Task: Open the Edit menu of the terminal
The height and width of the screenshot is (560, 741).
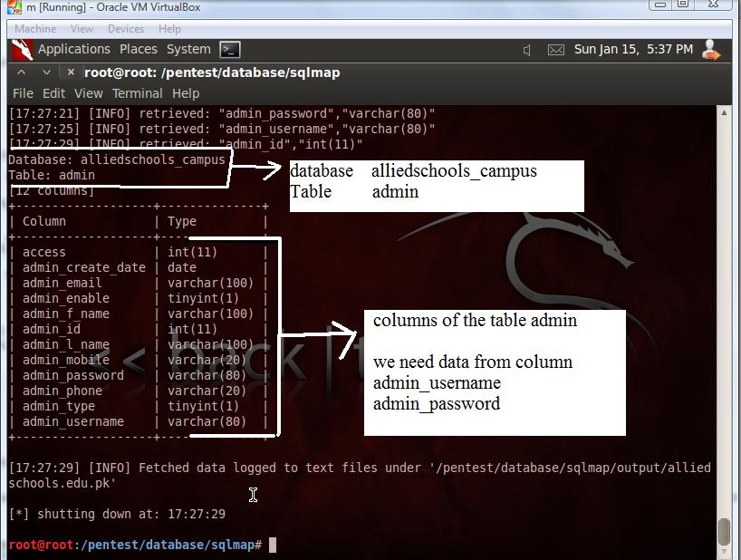Action: click(54, 92)
